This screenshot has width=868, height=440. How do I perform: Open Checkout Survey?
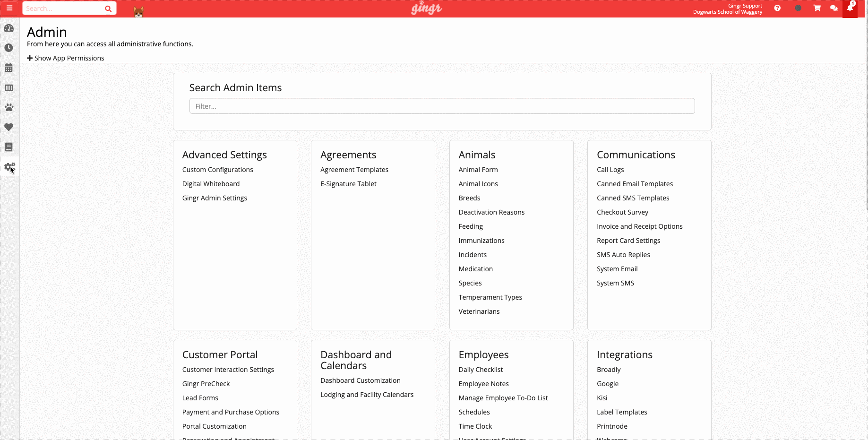[623, 212]
